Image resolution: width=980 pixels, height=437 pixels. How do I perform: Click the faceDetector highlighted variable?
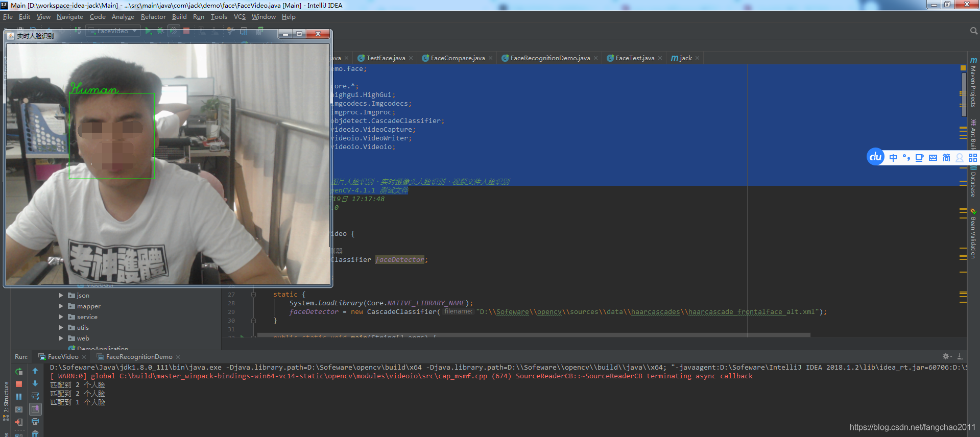click(x=400, y=260)
